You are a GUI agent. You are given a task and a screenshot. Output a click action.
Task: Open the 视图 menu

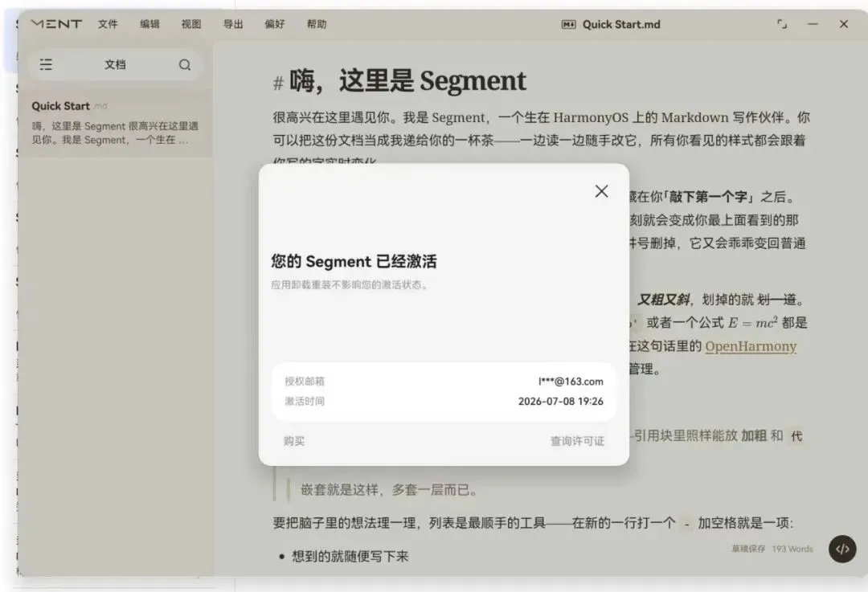191,24
